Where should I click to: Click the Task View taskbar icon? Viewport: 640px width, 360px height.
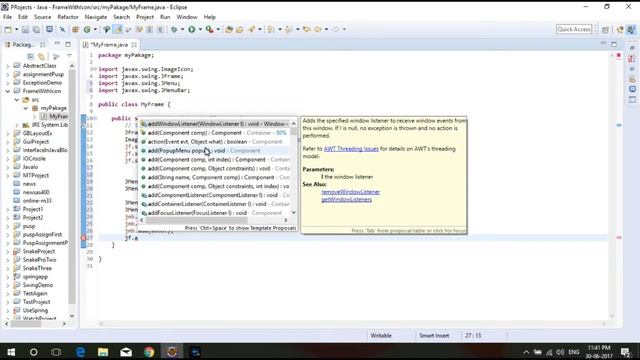click(56, 352)
